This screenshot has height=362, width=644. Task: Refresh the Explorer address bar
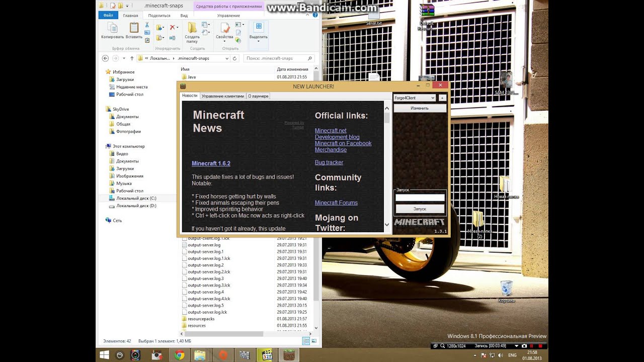[x=234, y=58]
